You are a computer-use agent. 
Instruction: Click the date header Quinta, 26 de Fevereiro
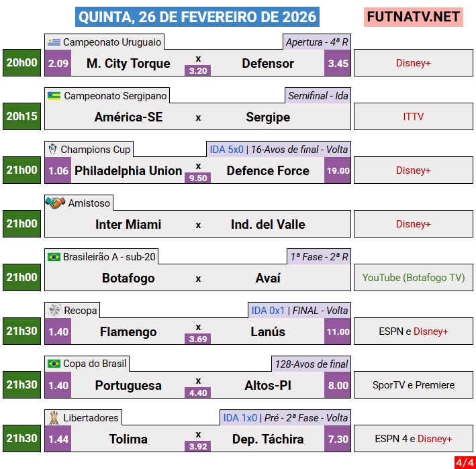coord(198,17)
